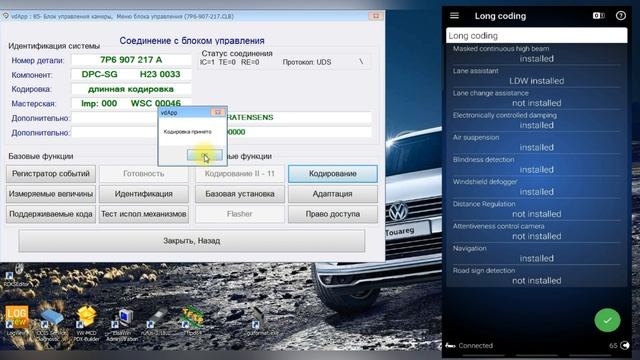Open Базовая установка
The width and height of the screenshot is (640, 360).
point(240,194)
